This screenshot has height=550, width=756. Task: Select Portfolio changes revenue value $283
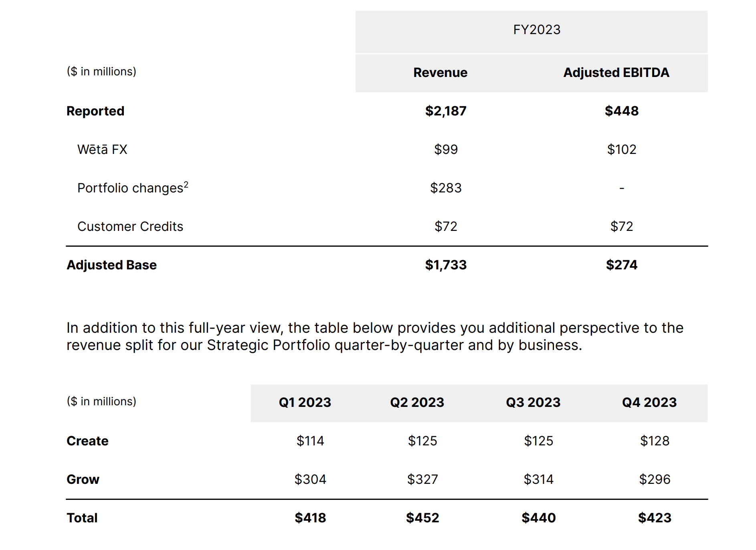click(446, 188)
